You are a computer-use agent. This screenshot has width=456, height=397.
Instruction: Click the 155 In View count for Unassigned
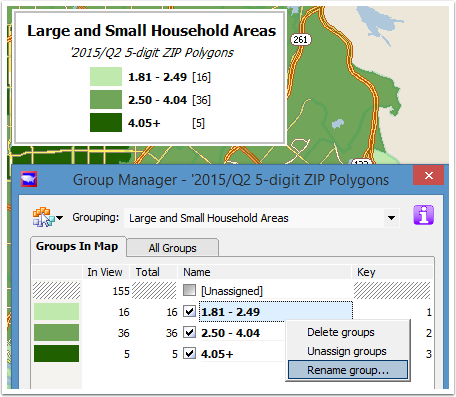click(121, 291)
